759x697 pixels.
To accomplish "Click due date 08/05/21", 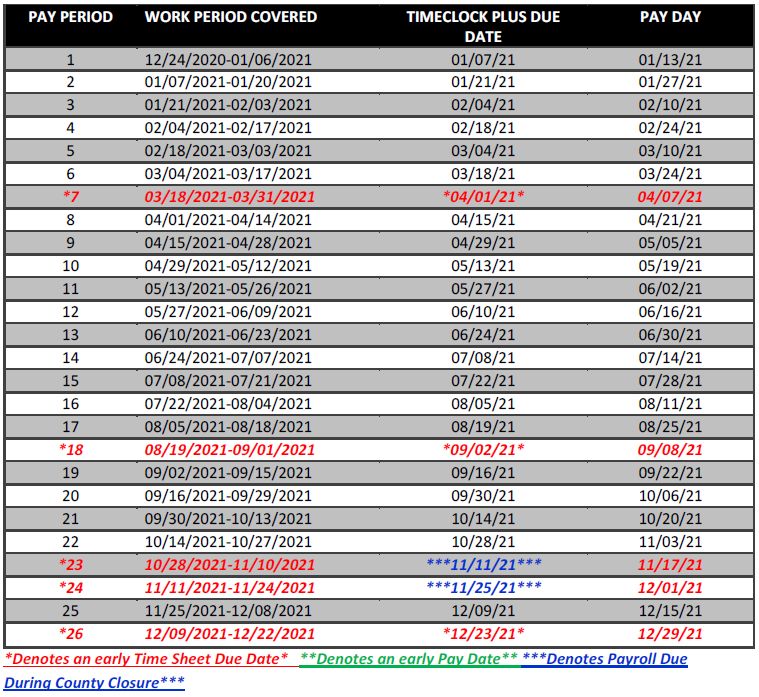I will pos(483,404).
